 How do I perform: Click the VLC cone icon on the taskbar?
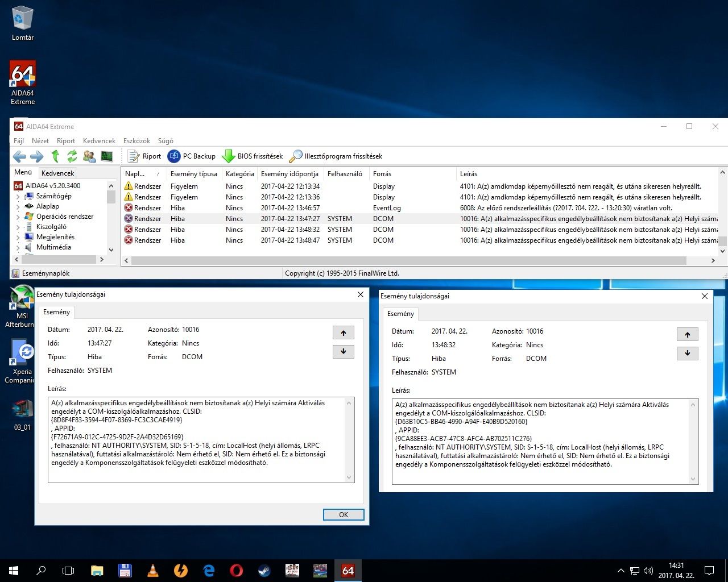tap(153, 571)
